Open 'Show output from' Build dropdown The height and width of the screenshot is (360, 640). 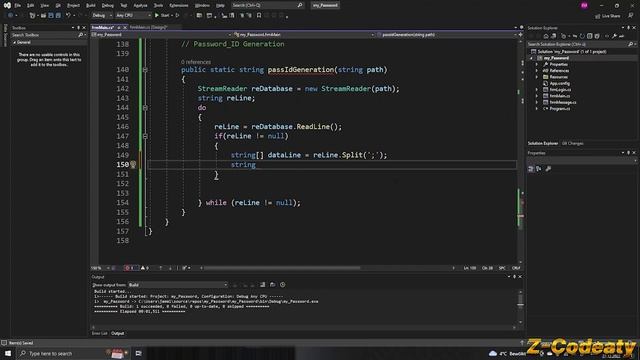(x=178, y=285)
